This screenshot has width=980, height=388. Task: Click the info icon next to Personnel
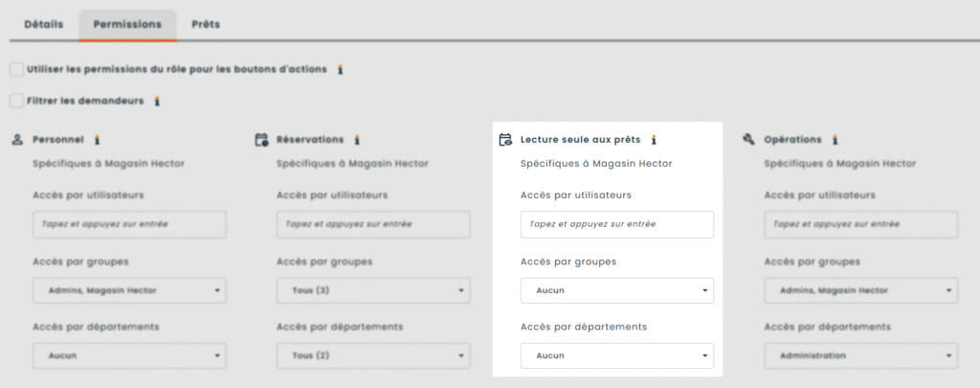[97, 140]
